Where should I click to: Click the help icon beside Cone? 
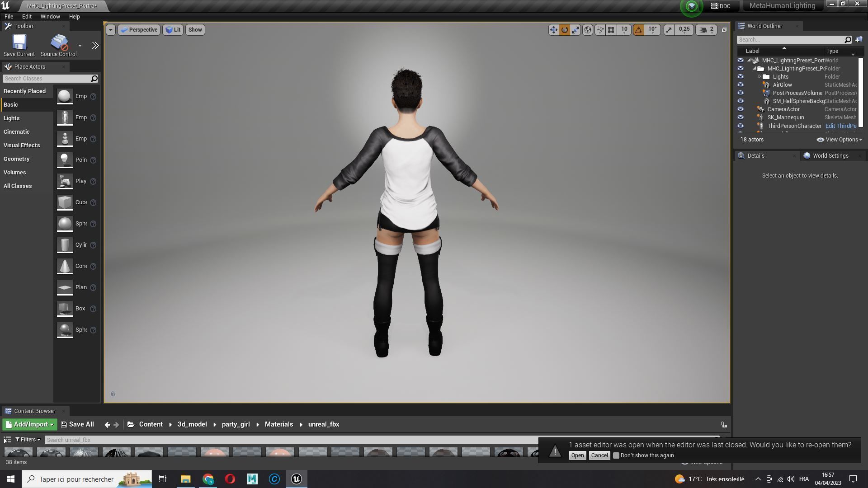pyautogui.click(x=93, y=267)
